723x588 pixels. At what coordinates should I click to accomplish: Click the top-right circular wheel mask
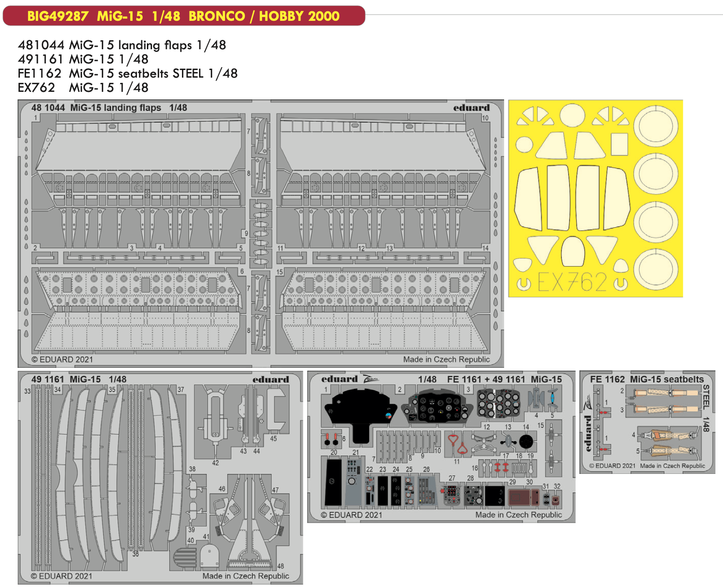pos(655,125)
